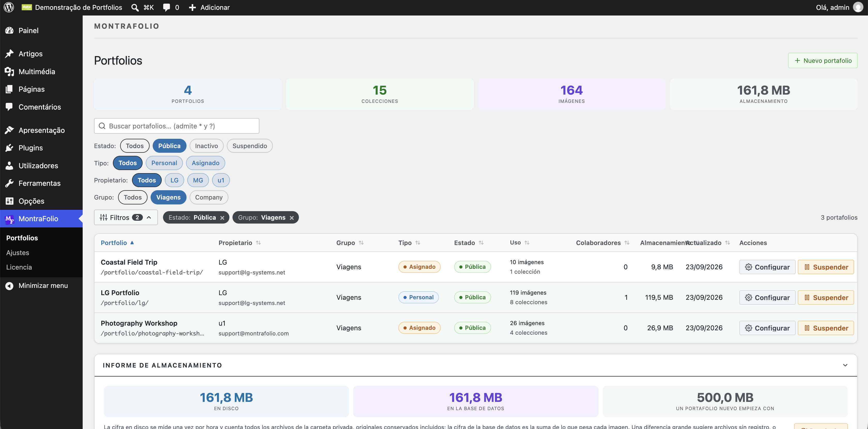Click the Páginas pages icon
Screen dimensions: 868x429
(10, 89)
